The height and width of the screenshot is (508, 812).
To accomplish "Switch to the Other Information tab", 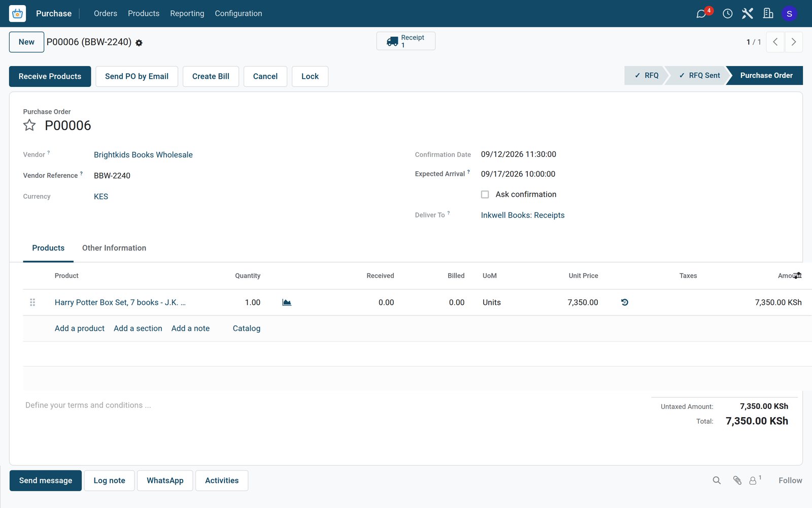I will pos(114,248).
